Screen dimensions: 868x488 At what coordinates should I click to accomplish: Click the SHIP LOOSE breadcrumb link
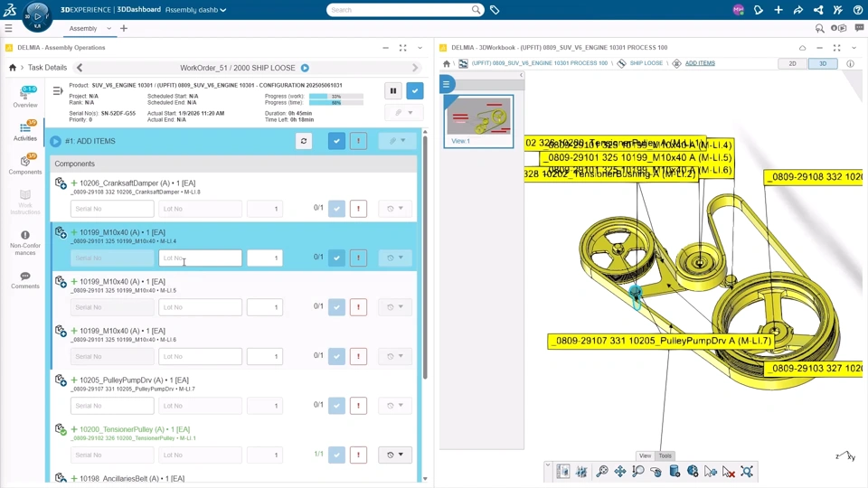tap(646, 63)
